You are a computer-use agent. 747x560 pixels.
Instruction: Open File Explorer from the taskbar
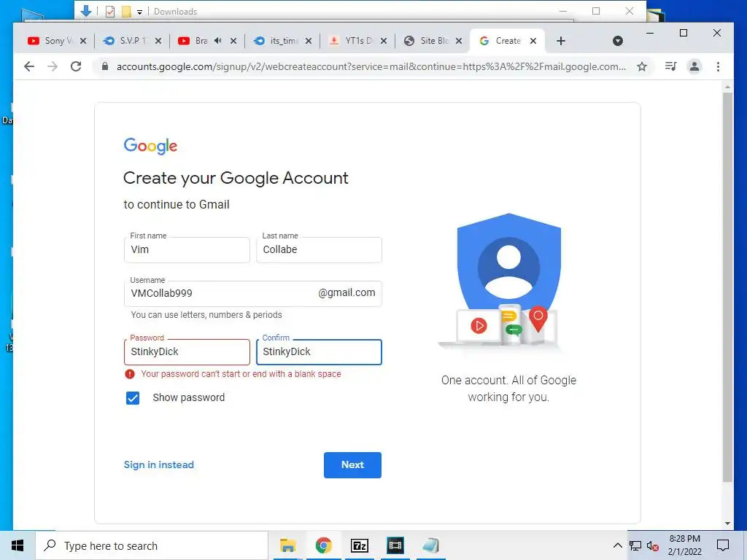[x=287, y=545]
